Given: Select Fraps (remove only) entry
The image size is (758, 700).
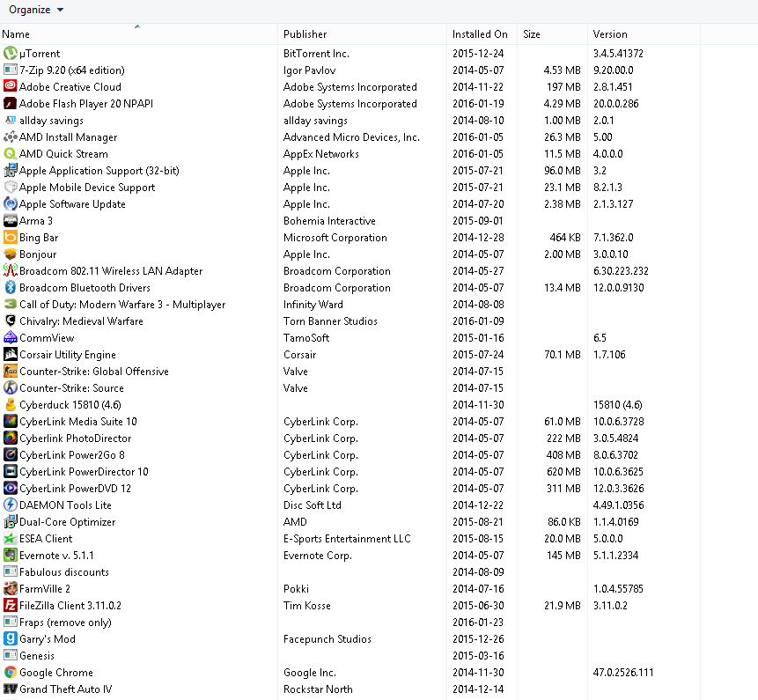Looking at the screenshot, I should pyautogui.click(x=65, y=623).
